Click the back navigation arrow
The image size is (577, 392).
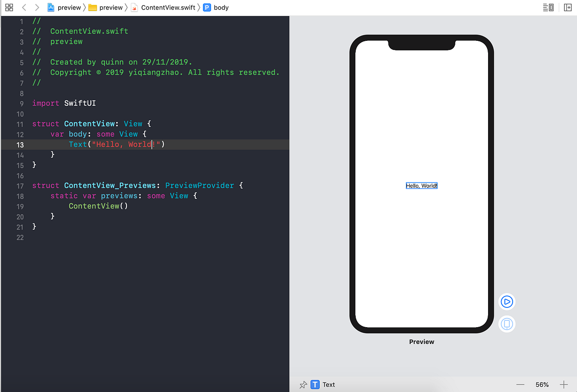pyautogui.click(x=23, y=7)
